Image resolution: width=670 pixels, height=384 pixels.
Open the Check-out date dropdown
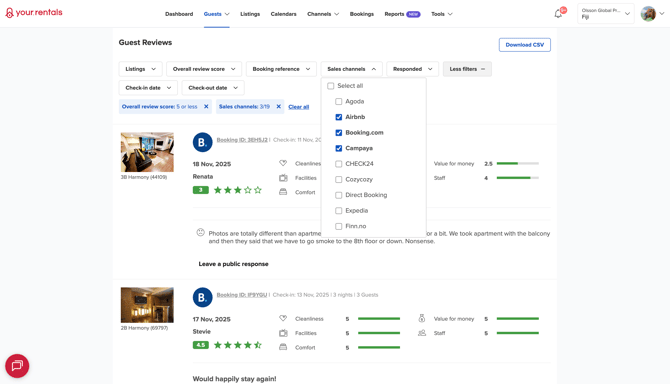213,88
